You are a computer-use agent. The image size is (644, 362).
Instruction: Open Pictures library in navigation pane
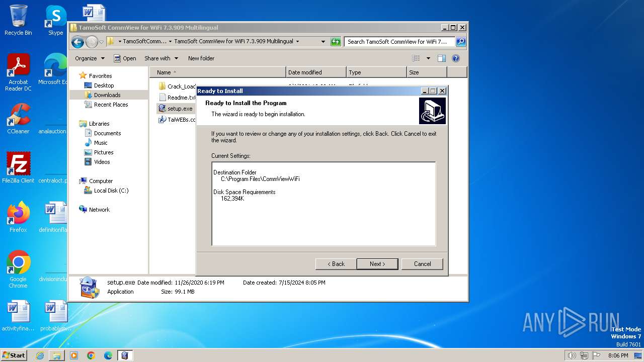(x=104, y=152)
